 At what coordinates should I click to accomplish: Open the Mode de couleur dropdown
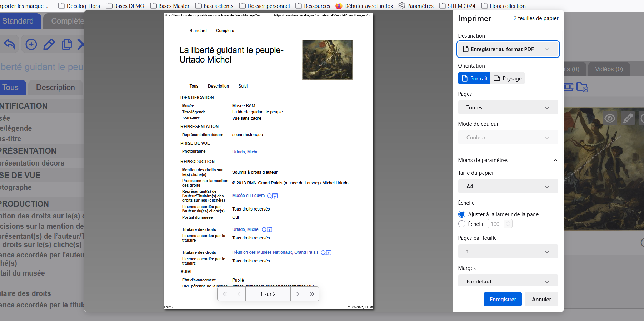[508, 137]
